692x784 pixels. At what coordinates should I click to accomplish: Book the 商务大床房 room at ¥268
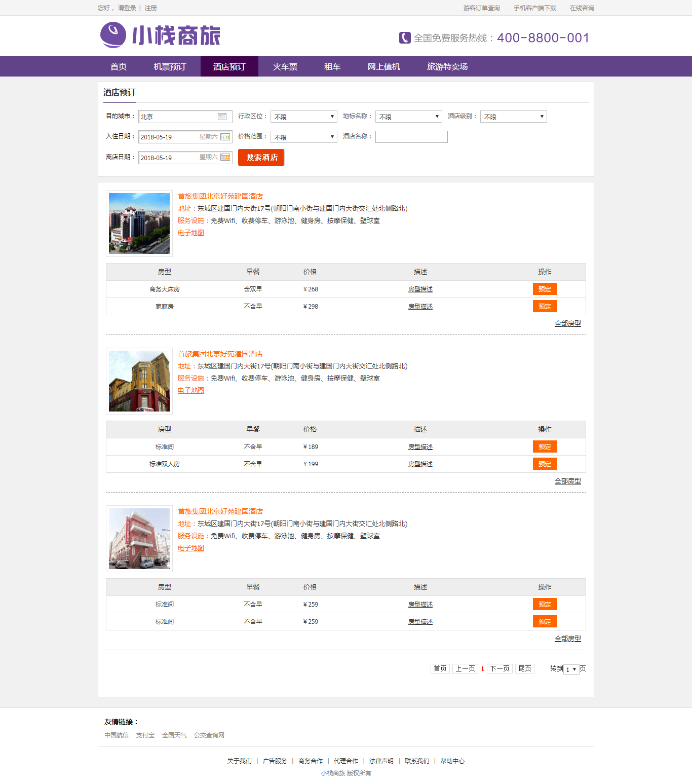(x=545, y=289)
